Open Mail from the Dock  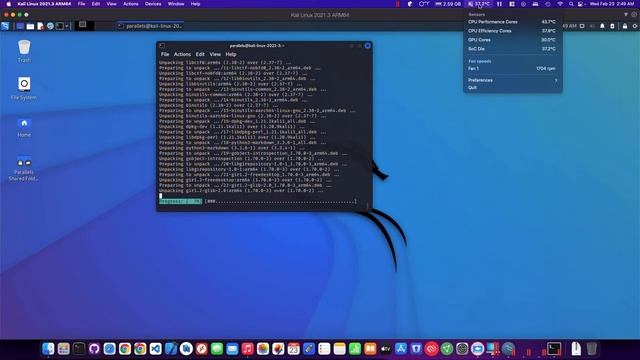(232, 349)
